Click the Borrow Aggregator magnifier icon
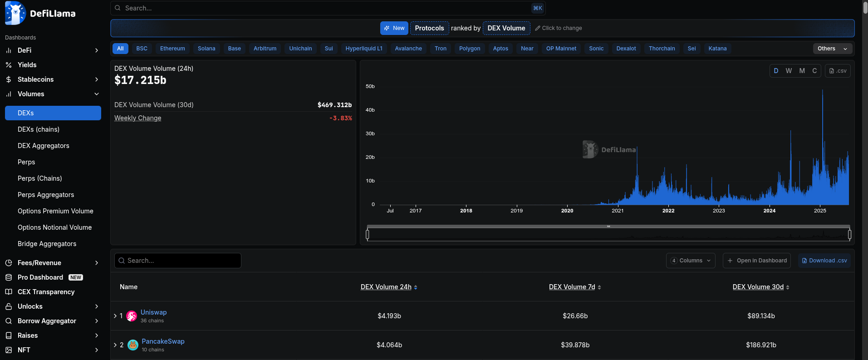Image resolution: width=868 pixels, height=360 pixels. [9, 321]
